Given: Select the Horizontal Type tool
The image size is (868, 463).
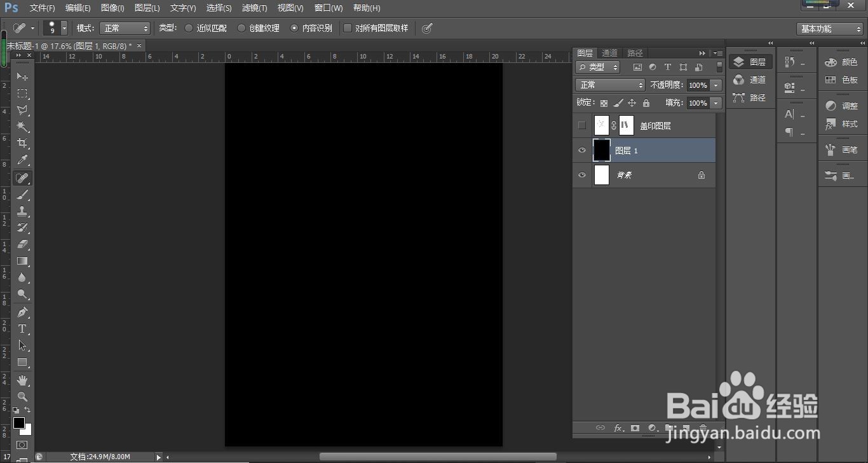Looking at the screenshot, I should click(x=22, y=329).
